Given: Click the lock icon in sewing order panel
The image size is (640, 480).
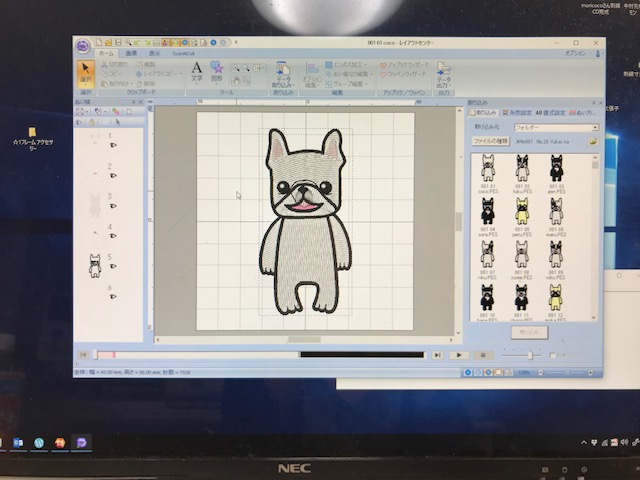Looking at the screenshot, I should point(92,122).
